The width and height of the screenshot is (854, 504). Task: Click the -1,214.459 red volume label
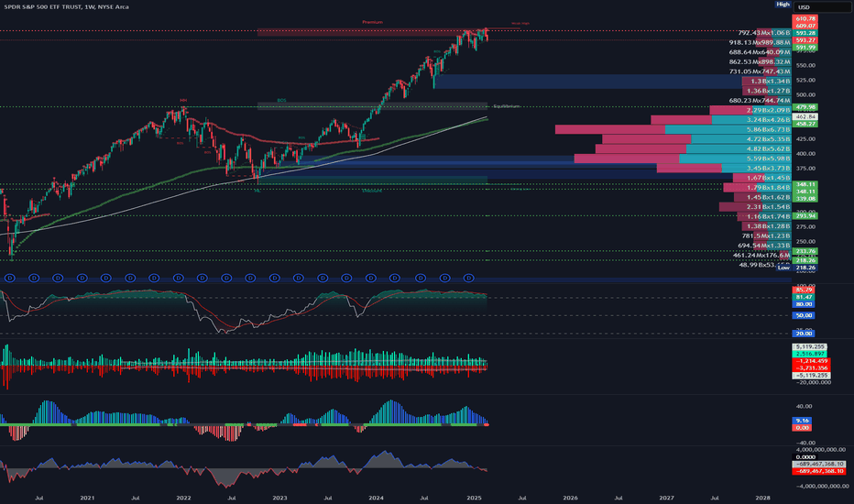[x=810, y=361]
